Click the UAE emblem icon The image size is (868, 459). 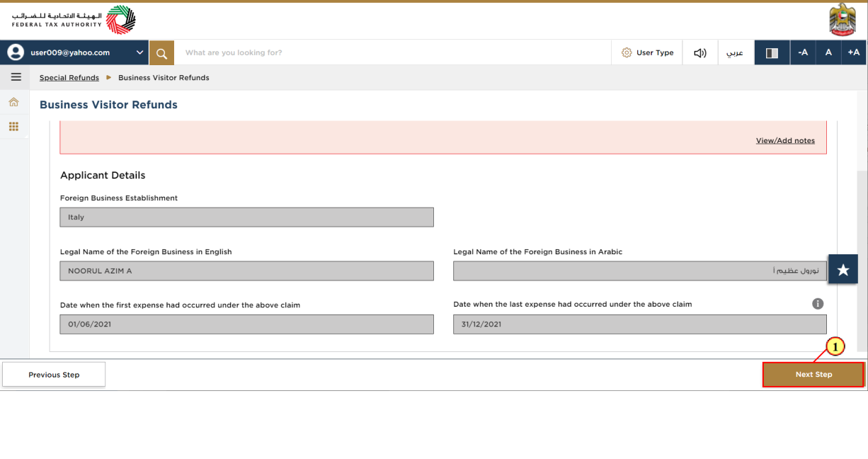tap(843, 20)
